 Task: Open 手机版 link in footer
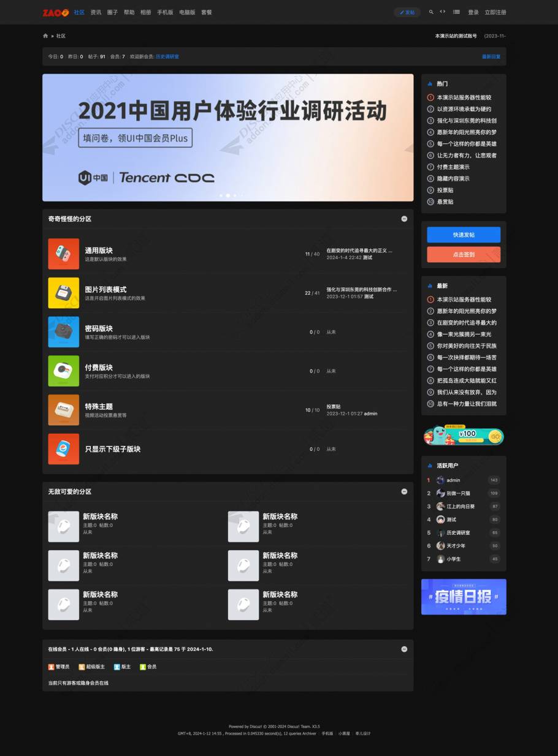[x=327, y=733]
